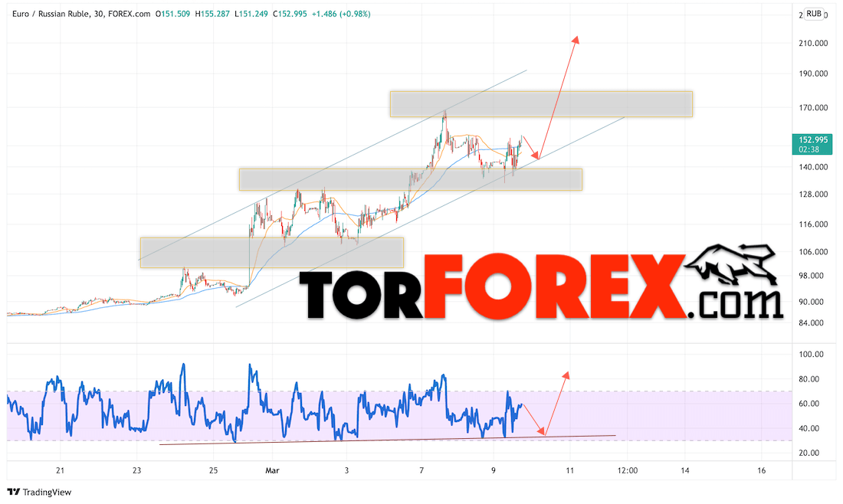Click the change value +1.486 (+0.98%)
Image resolution: width=843 pixels, height=504 pixels.
pos(341,14)
